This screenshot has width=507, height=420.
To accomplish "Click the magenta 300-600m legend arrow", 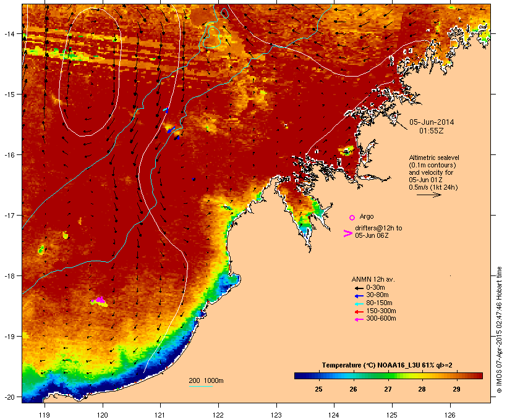I will coord(359,319).
